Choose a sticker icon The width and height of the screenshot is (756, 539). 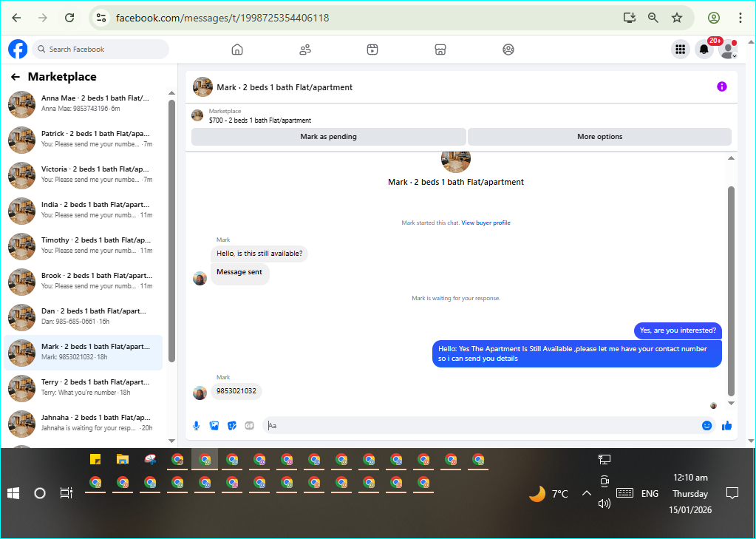tap(232, 426)
